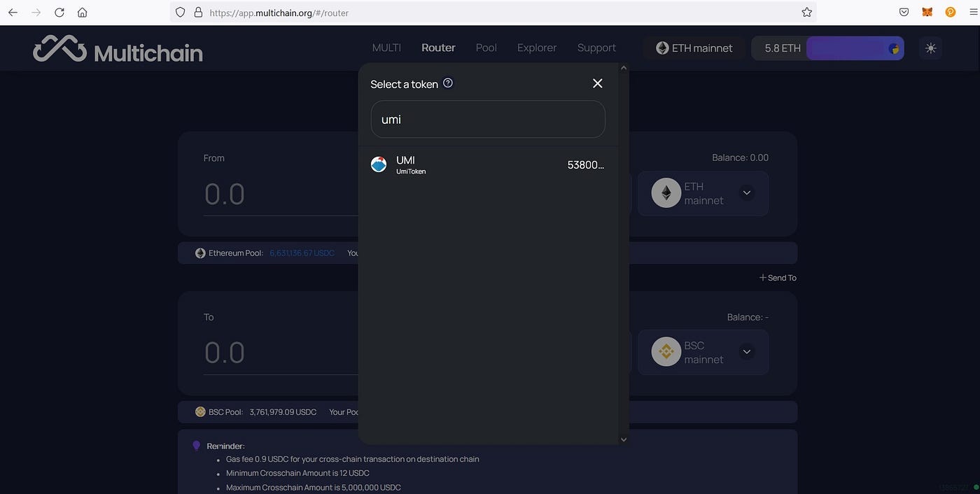
Task: Click the Multichain logo
Action: pyautogui.click(x=118, y=49)
